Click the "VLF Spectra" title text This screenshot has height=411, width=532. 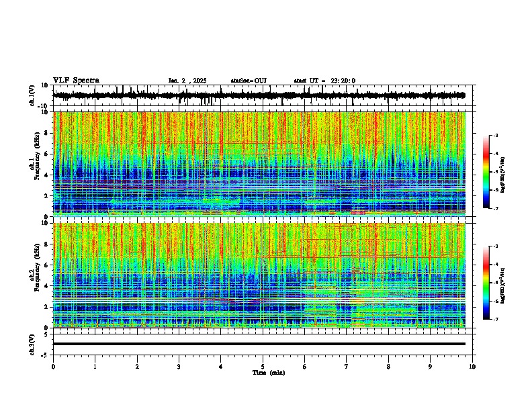tap(76, 81)
